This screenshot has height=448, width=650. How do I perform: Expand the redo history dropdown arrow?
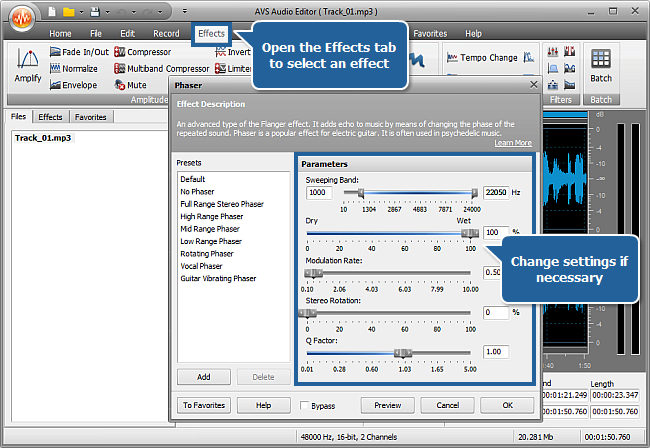point(160,12)
